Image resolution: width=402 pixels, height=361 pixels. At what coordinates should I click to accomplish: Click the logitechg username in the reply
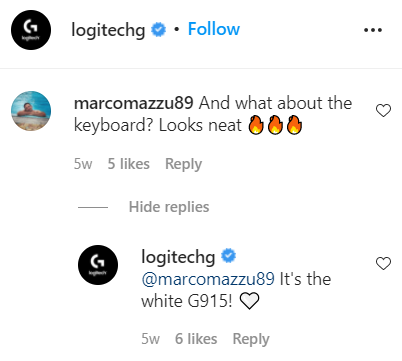pyautogui.click(x=178, y=257)
